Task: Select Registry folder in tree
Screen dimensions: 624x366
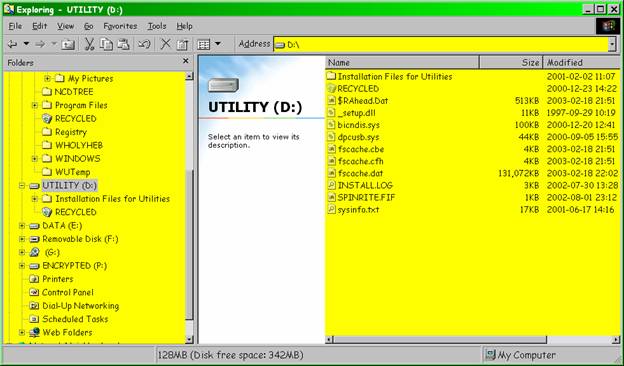Action: coord(71,132)
